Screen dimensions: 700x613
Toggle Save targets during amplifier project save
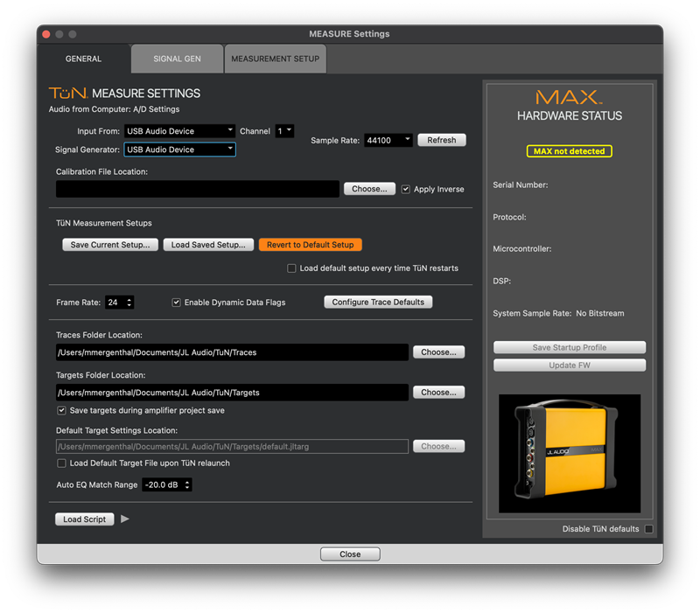61,410
